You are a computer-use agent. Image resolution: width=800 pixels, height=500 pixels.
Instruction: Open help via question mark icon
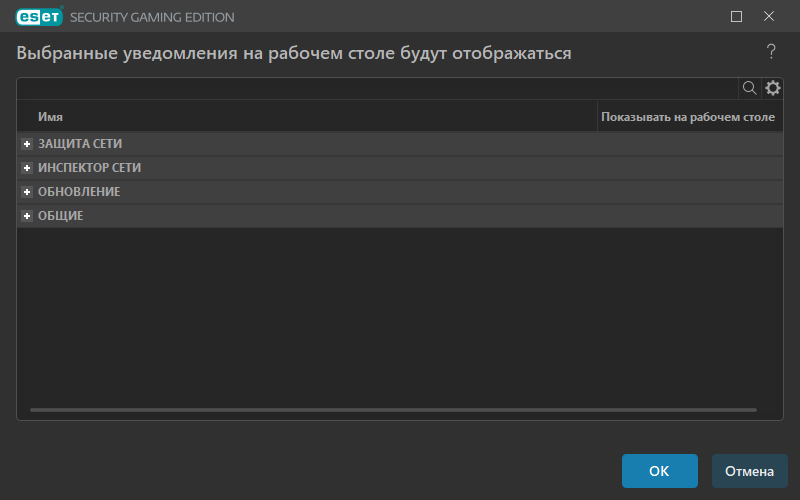771,52
